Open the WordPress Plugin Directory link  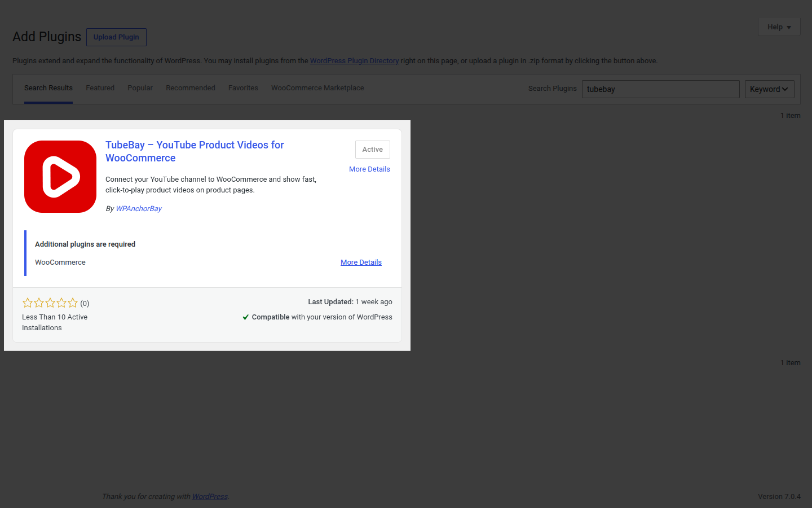coord(354,61)
